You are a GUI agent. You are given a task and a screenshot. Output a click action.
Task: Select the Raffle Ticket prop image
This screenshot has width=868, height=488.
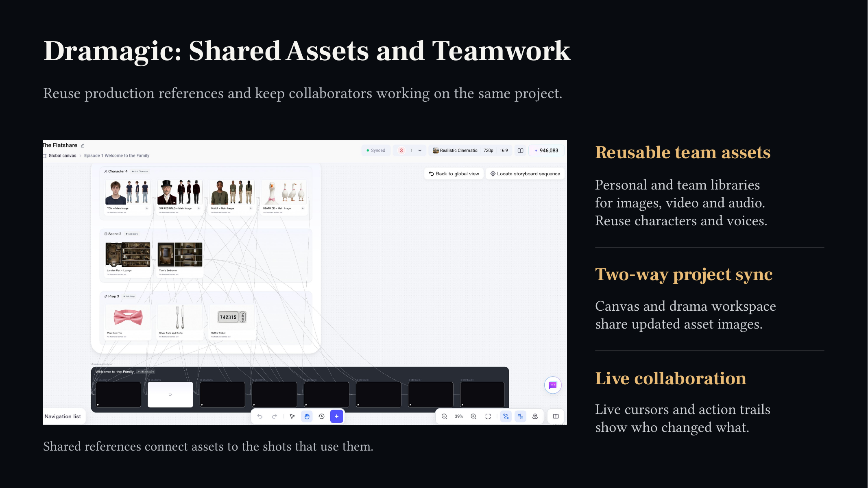231,317
